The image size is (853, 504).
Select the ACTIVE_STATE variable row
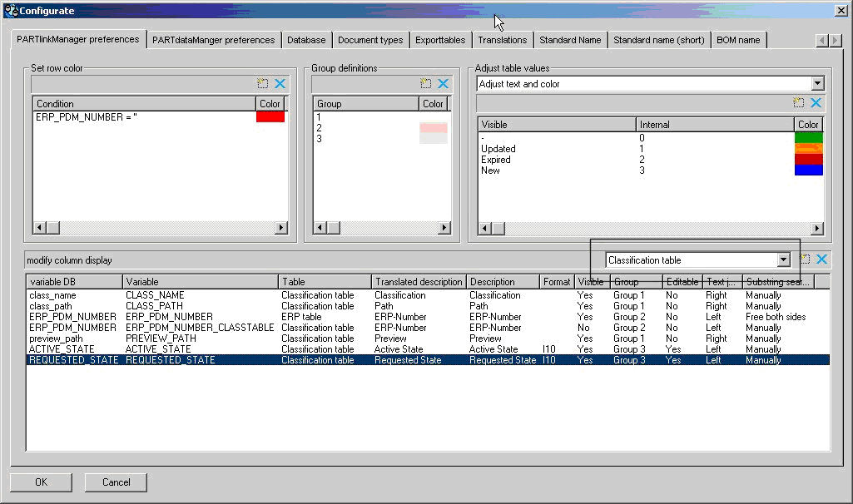click(x=428, y=349)
